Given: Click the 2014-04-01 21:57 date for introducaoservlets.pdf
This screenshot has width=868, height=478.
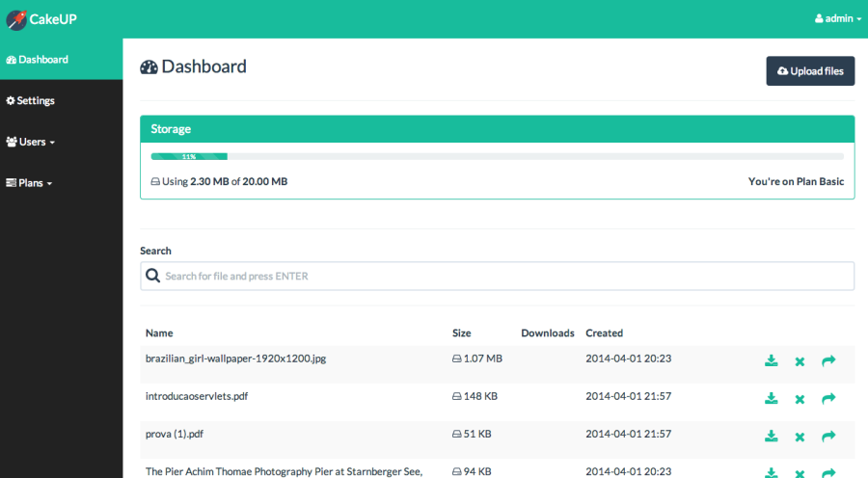Looking at the screenshot, I should coord(628,396).
